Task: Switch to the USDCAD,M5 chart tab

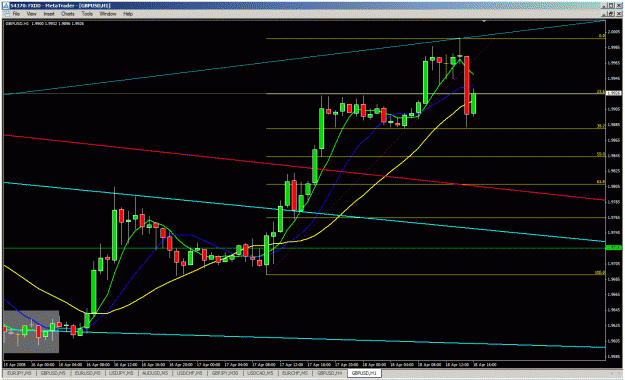Action: click(260, 373)
